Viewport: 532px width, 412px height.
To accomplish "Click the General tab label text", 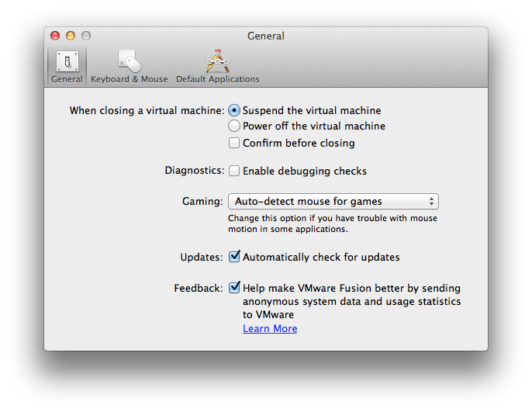I will pos(67,79).
